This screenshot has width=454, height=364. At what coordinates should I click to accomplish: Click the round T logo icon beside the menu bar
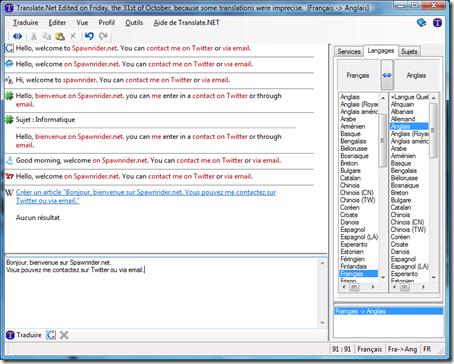437,23
